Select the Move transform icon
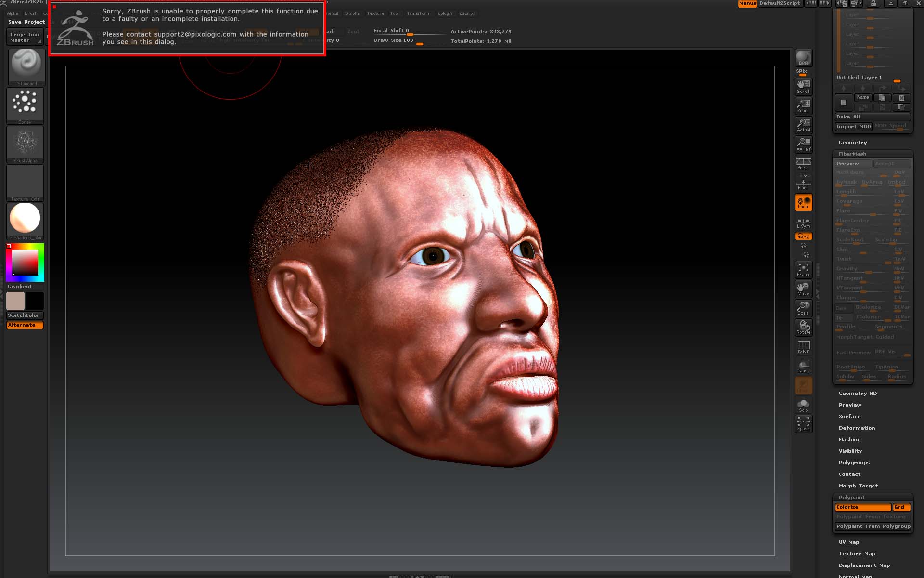 click(803, 288)
